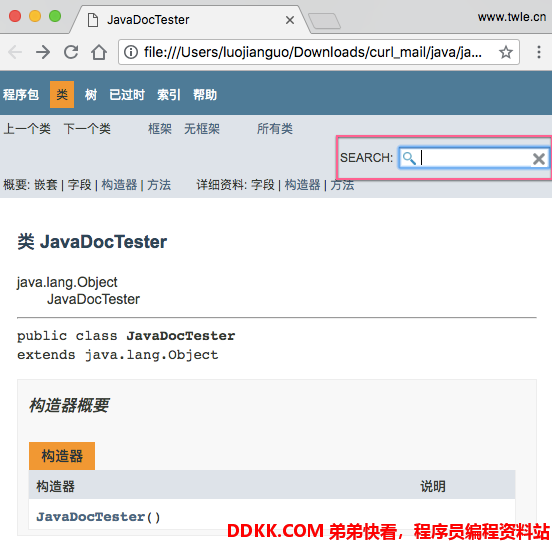Close the JavaDocTester browser tab
Viewport: 552px width, 541px height.
pyautogui.click(x=290, y=20)
